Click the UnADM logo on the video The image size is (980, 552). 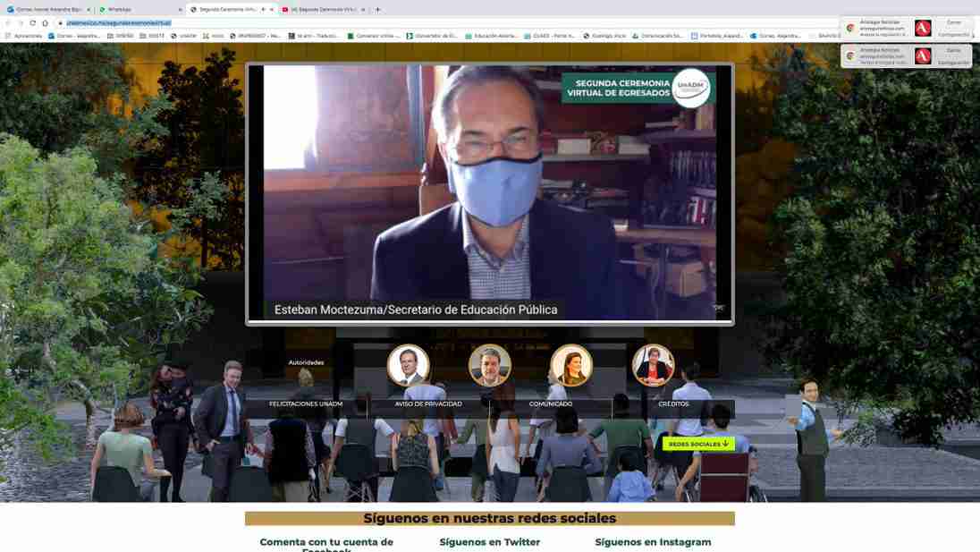point(690,89)
